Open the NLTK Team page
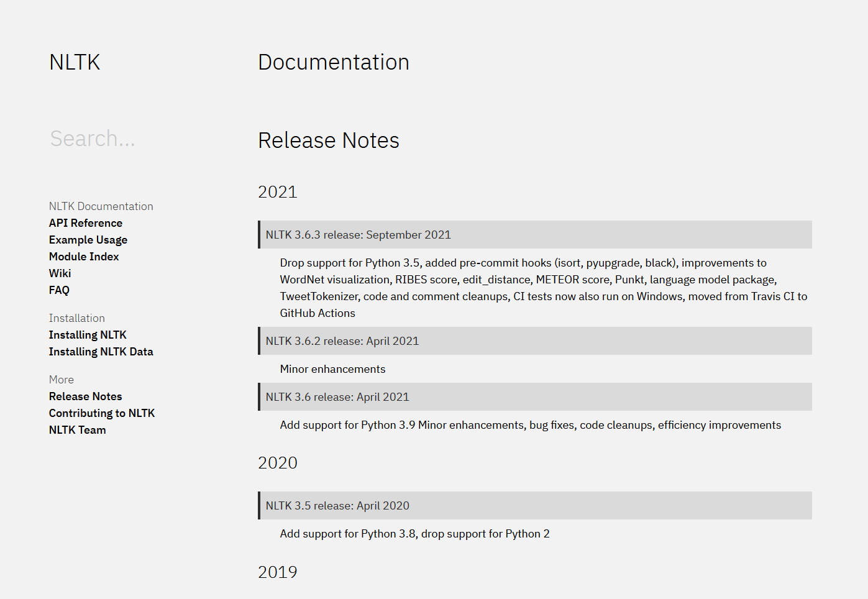 tap(78, 430)
